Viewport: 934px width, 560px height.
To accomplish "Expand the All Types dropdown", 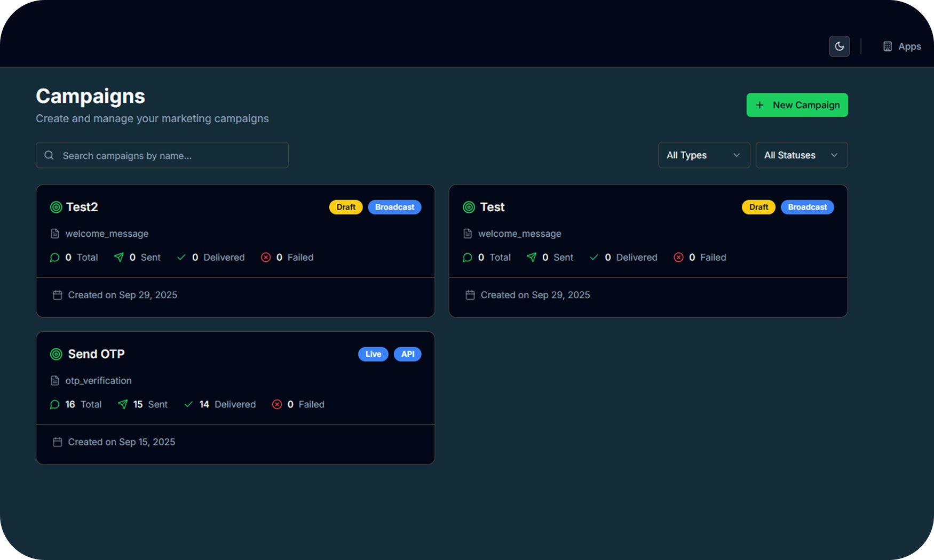I will pos(703,155).
